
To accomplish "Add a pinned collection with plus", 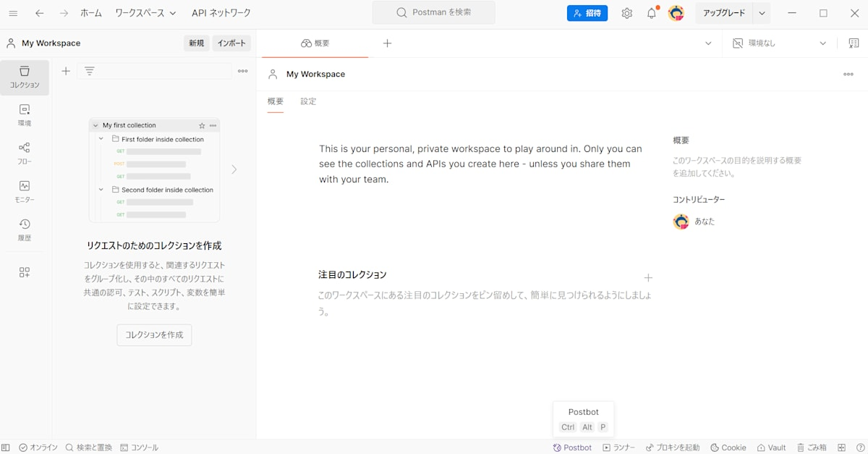I will point(648,278).
